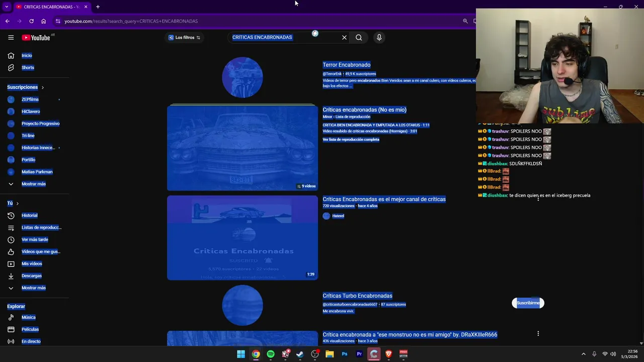Click Ver lista de reproducción completa
The image size is (644, 362).
pos(351,139)
